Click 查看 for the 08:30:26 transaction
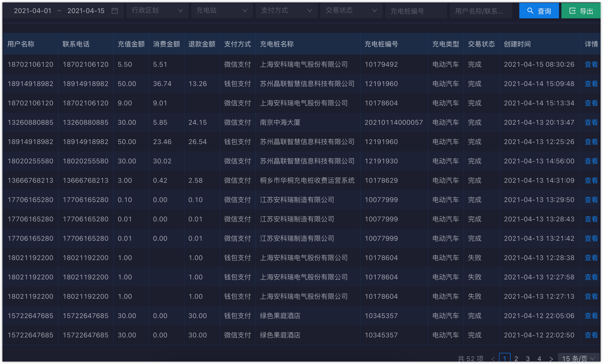603x364 pixels. [x=591, y=64]
